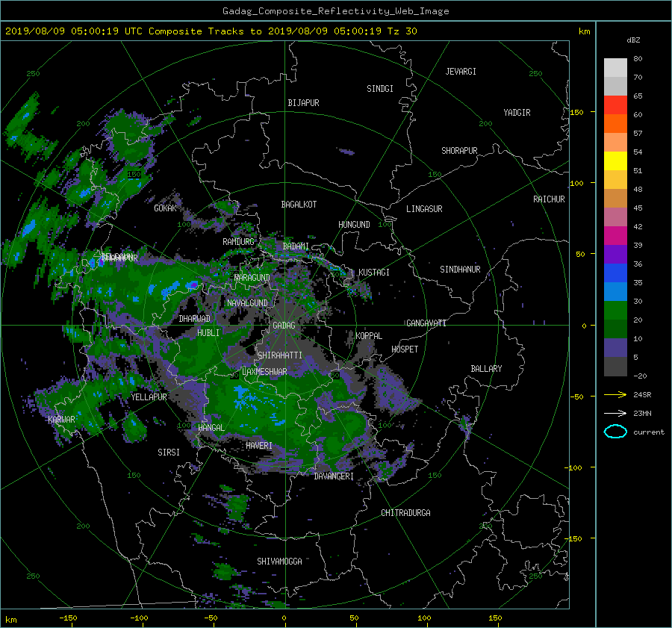Image resolution: width=672 pixels, height=628 pixels.
Task: Click the NAVALGUND city label
Action: tap(247, 303)
